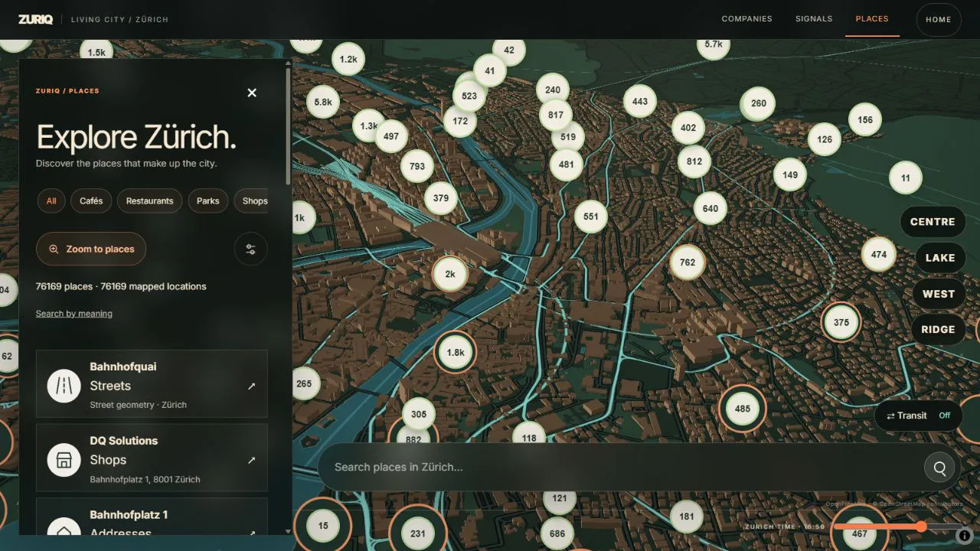Viewport: 980px width, 551px height.
Task: Open the info icon in map corner
Action: pyautogui.click(x=965, y=536)
